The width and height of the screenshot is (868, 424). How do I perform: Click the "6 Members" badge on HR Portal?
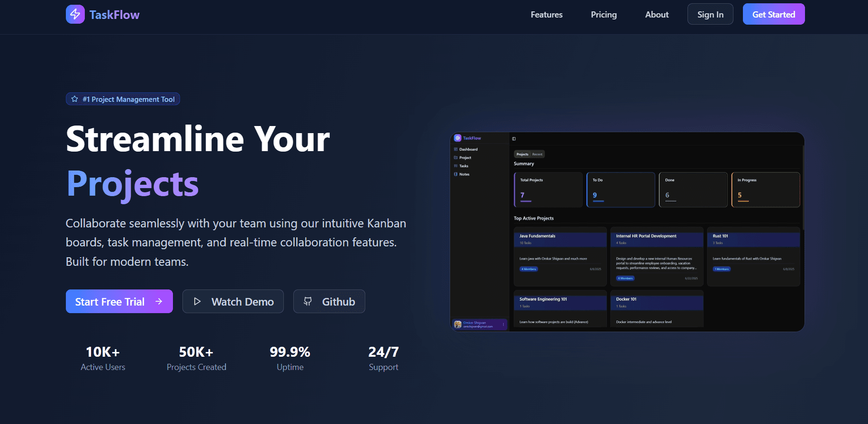(625, 278)
